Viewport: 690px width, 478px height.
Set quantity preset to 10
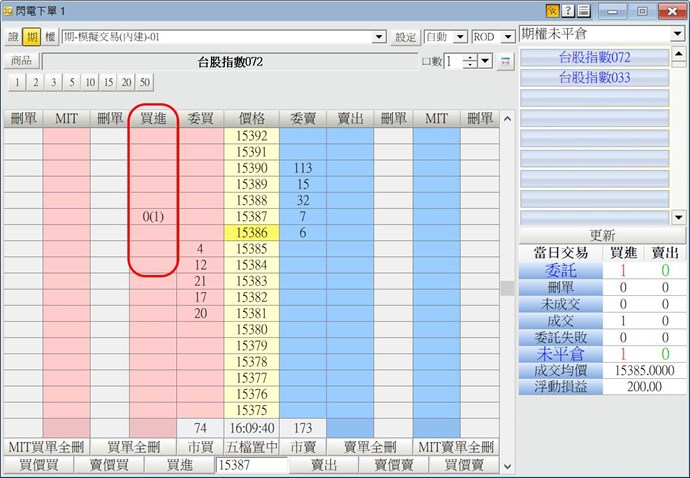90,82
